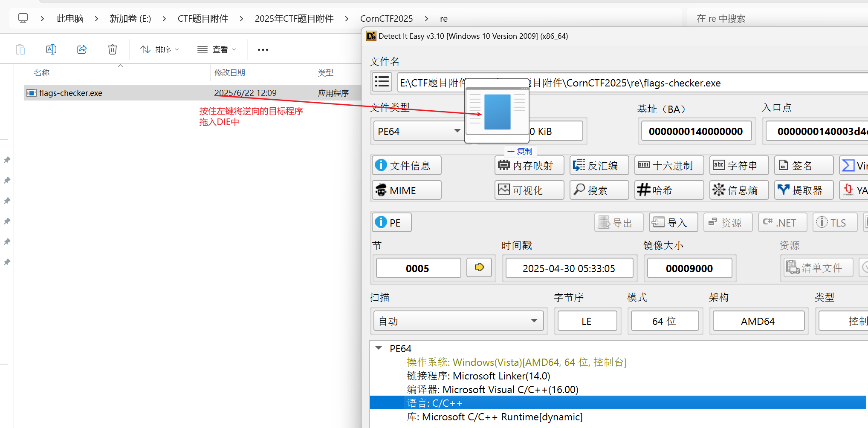Open the 提取器 extractor tool
868x428 pixels.
pyautogui.click(x=804, y=190)
